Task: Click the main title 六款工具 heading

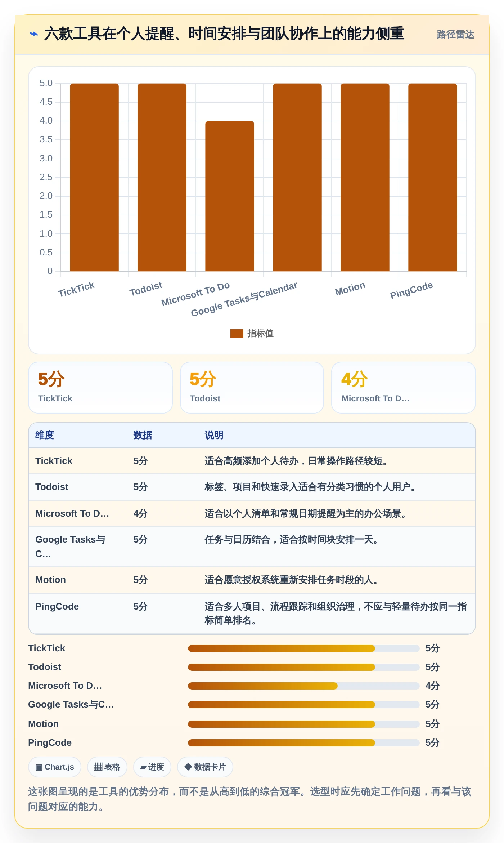Action: coord(224,34)
